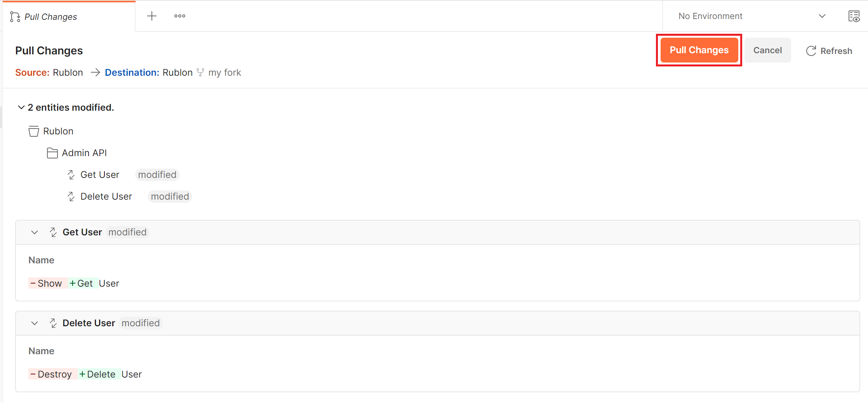Click the Rublon collection icon
Image resolution: width=868 pixels, height=402 pixels.
click(x=34, y=131)
